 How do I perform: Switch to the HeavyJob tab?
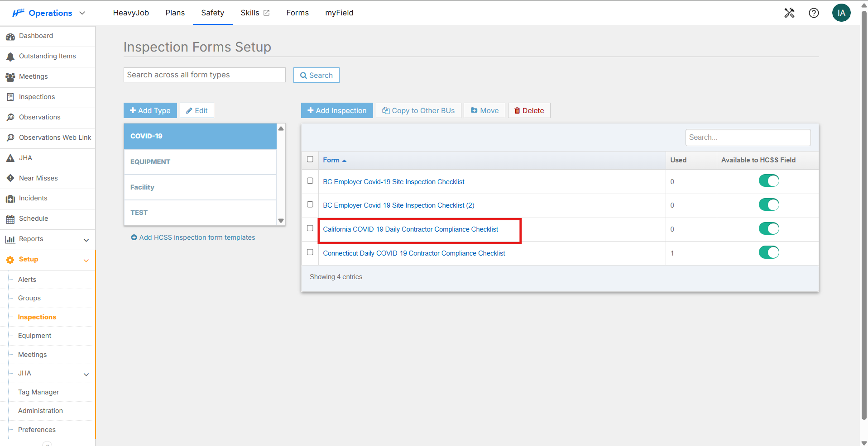coord(131,13)
